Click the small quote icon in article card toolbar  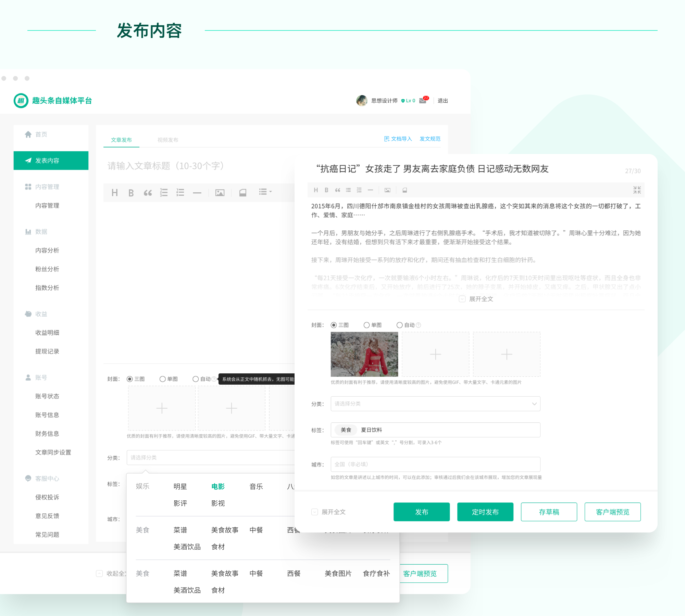(x=337, y=190)
